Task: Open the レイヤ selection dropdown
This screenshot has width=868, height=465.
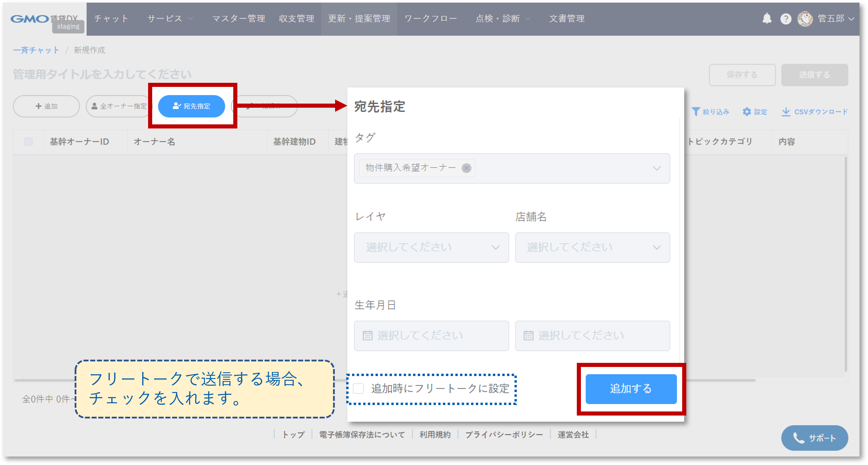Action: tap(431, 247)
